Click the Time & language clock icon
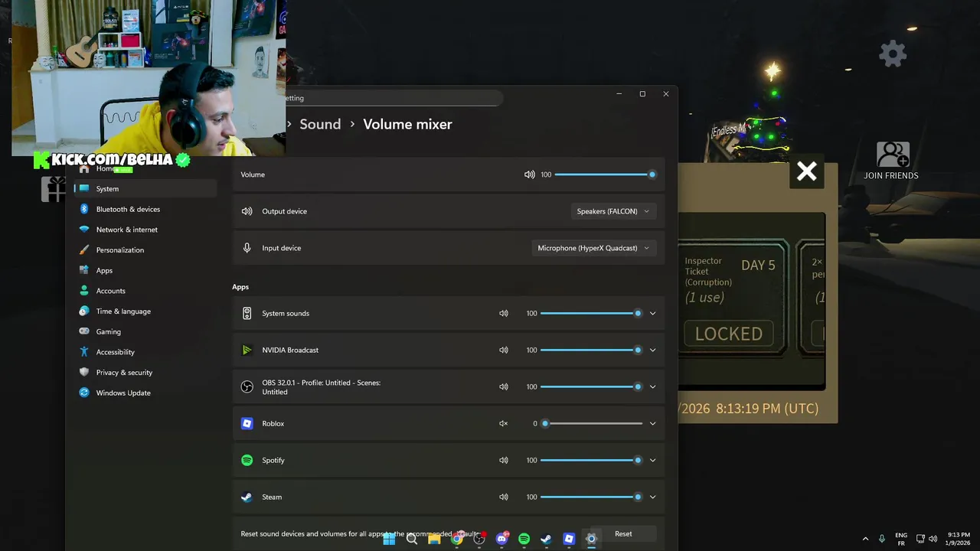The width and height of the screenshot is (980, 551). pyautogui.click(x=84, y=311)
